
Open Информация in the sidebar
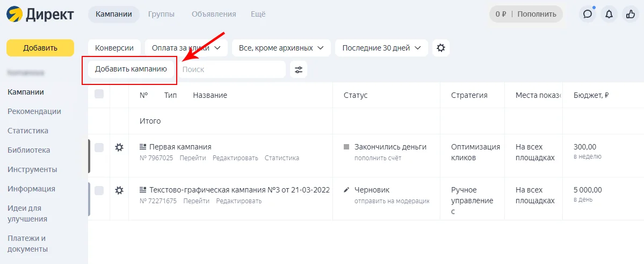(31, 189)
